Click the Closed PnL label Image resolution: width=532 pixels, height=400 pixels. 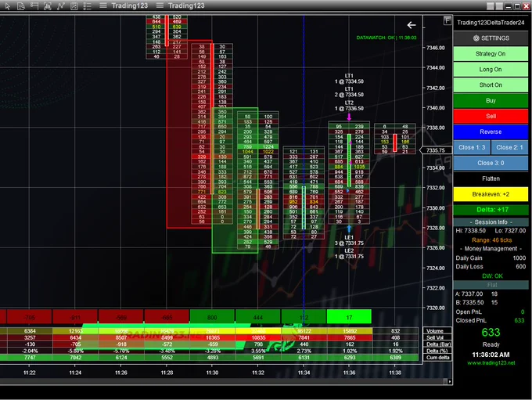point(471,320)
